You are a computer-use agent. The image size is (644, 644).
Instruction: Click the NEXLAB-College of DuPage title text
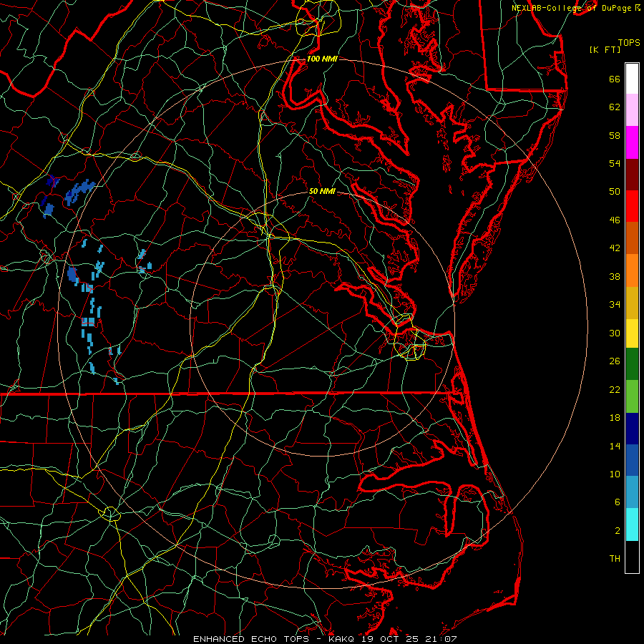click(572, 8)
